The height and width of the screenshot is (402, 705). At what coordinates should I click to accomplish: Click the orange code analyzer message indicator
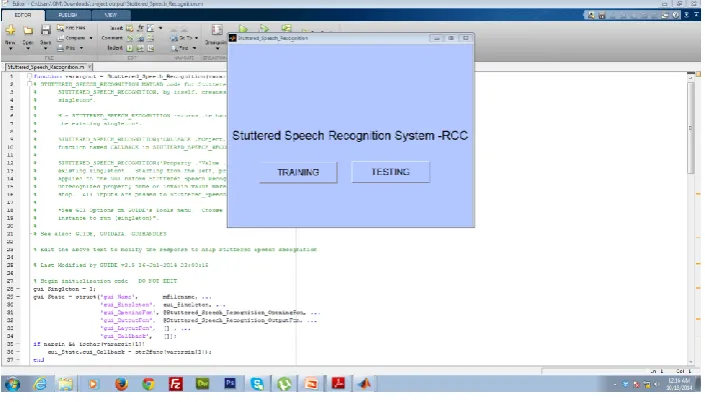pyautogui.click(x=698, y=74)
